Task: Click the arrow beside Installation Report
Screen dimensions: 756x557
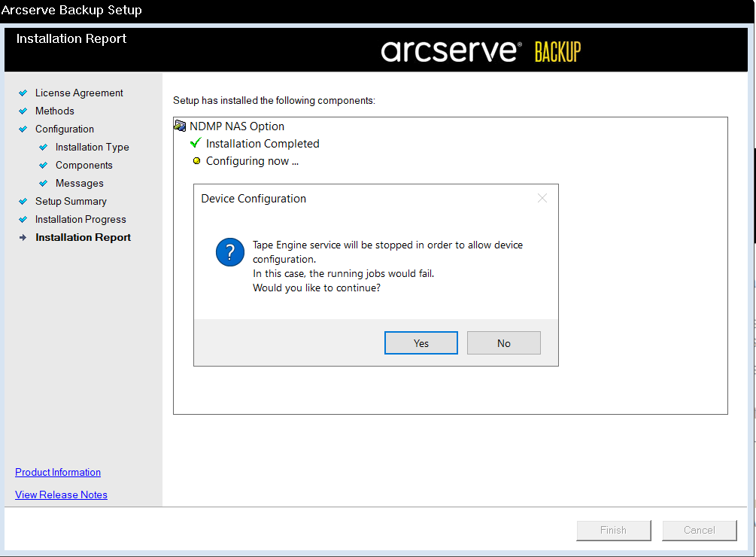Action: pos(22,237)
